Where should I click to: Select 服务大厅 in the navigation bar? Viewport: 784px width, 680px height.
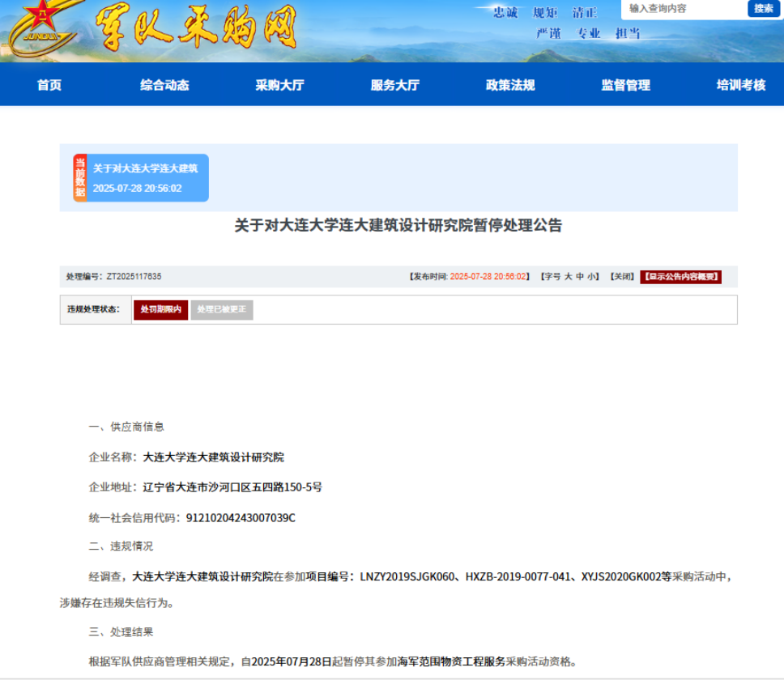(x=395, y=85)
